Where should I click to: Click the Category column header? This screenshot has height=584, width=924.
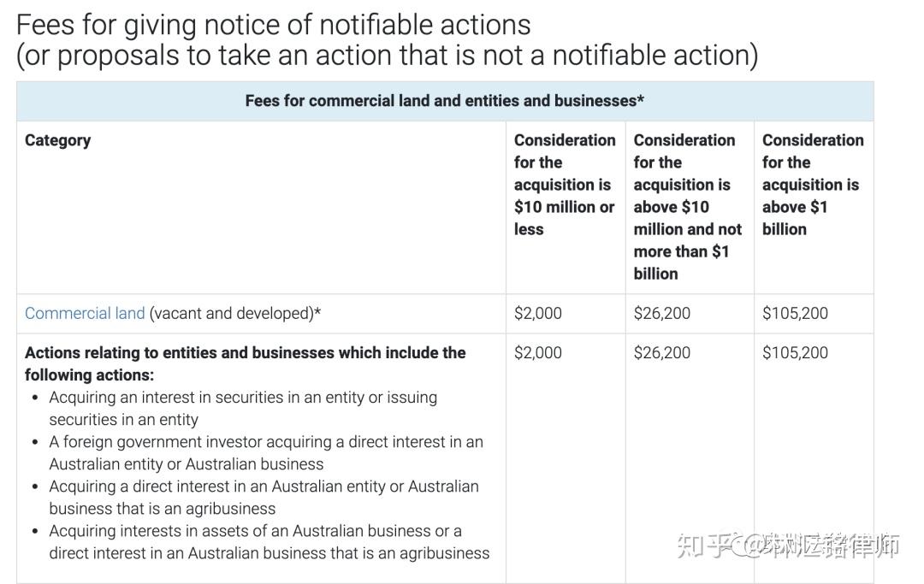pyautogui.click(x=57, y=140)
